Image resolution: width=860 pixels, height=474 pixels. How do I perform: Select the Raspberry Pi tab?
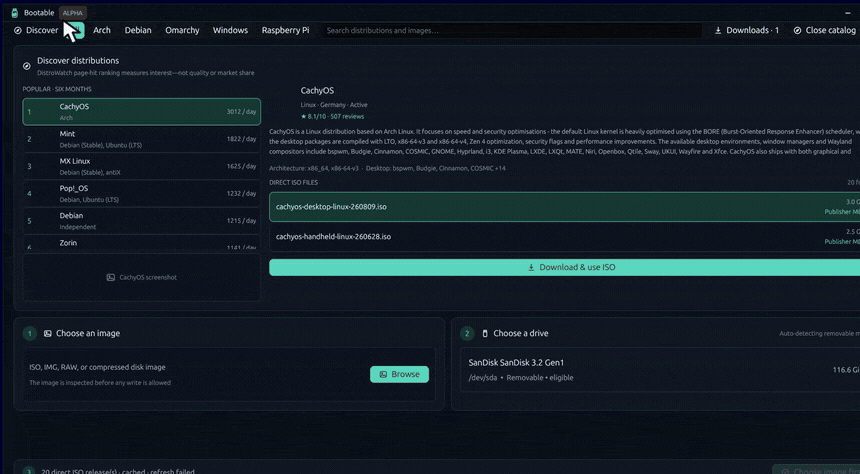[285, 30]
